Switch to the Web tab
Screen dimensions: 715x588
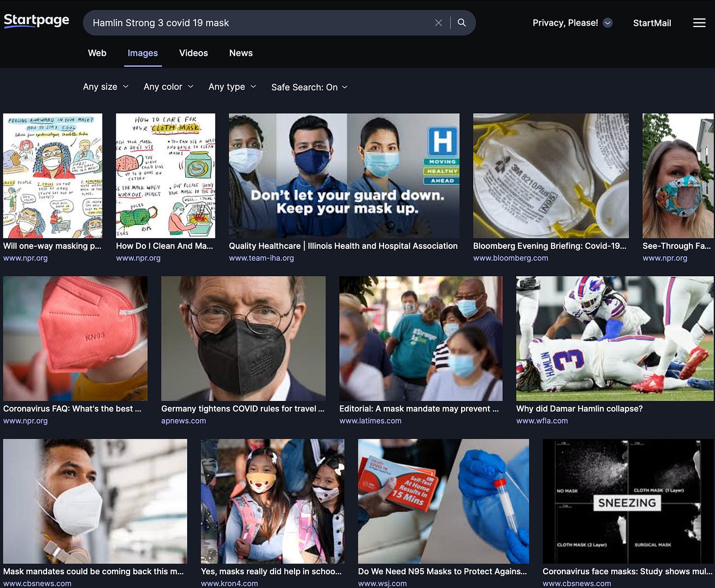(x=97, y=53)
